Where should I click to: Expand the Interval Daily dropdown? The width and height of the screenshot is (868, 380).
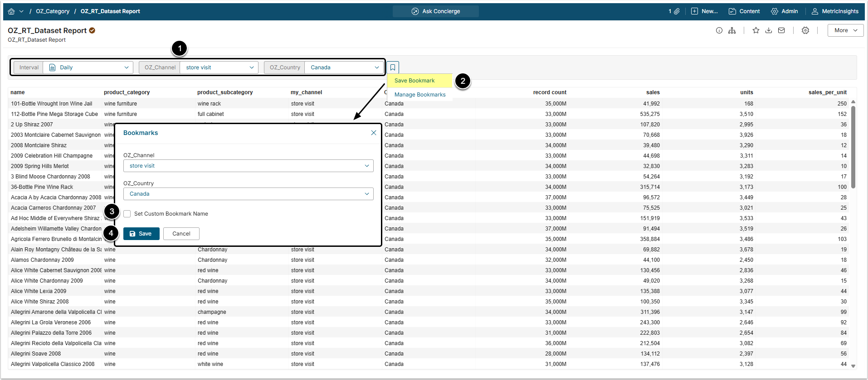[x=88, y=67]
